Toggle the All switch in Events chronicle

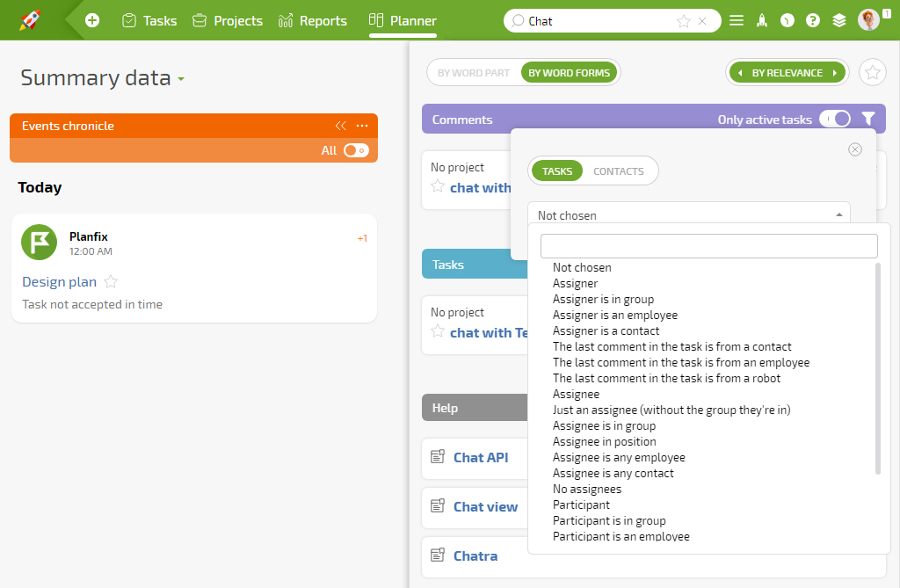[x=356, y=150]
